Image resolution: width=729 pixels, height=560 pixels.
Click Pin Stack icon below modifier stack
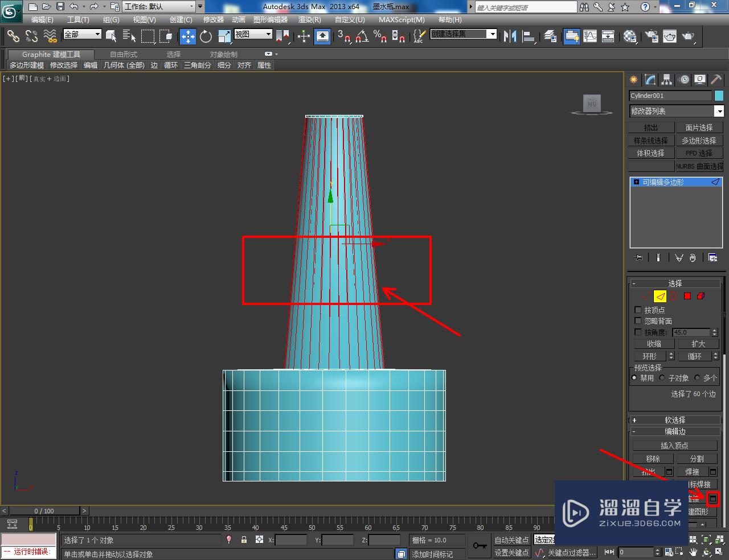pyautogui.click(x=638, y=258)
